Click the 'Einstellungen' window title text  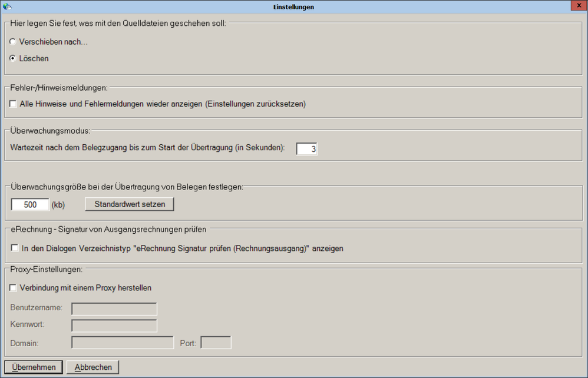(293, 6)
